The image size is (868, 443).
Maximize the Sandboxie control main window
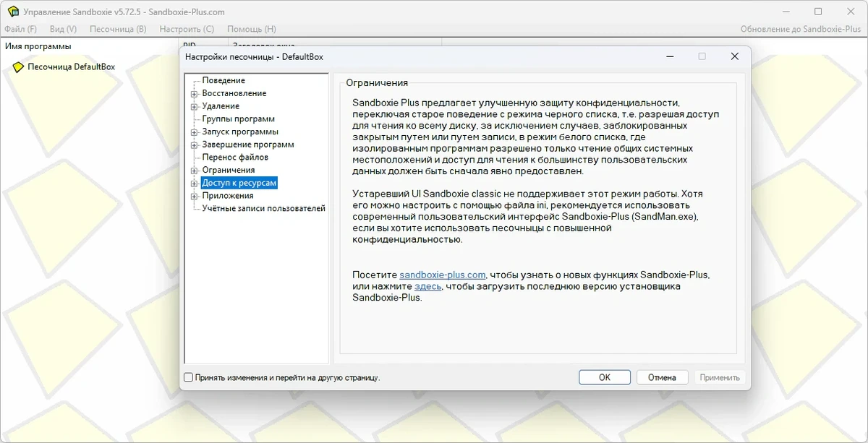[x=818, y=12]
